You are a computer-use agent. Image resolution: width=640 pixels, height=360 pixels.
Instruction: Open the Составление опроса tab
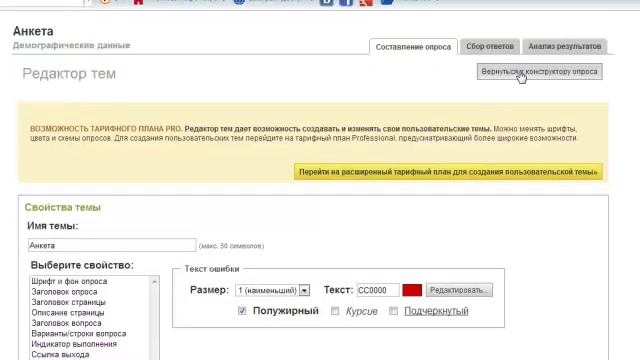[x=413, y=47]
